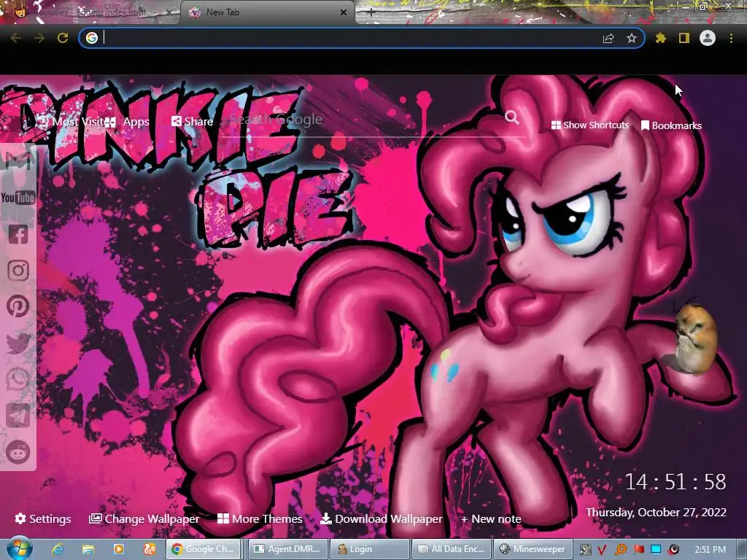Open the media player taskbar icon
Image resolution: width=747 pixels, height=560 pixels.
119,549
